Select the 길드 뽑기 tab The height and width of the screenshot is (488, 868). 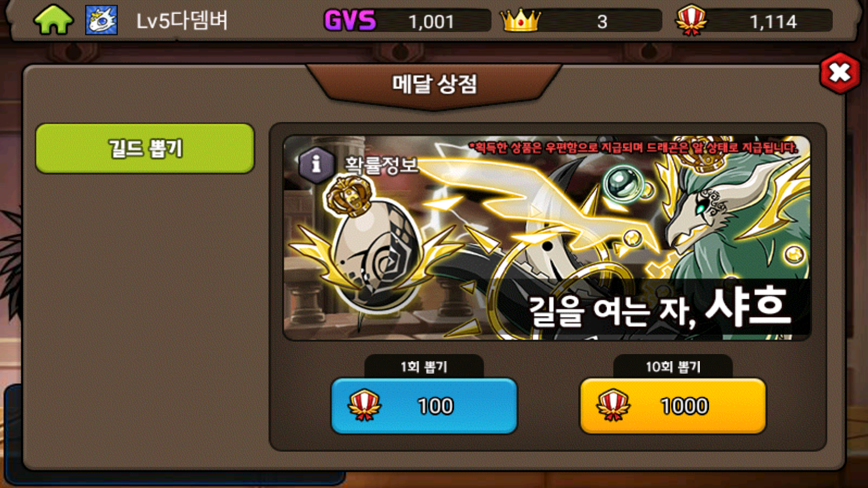145,149
